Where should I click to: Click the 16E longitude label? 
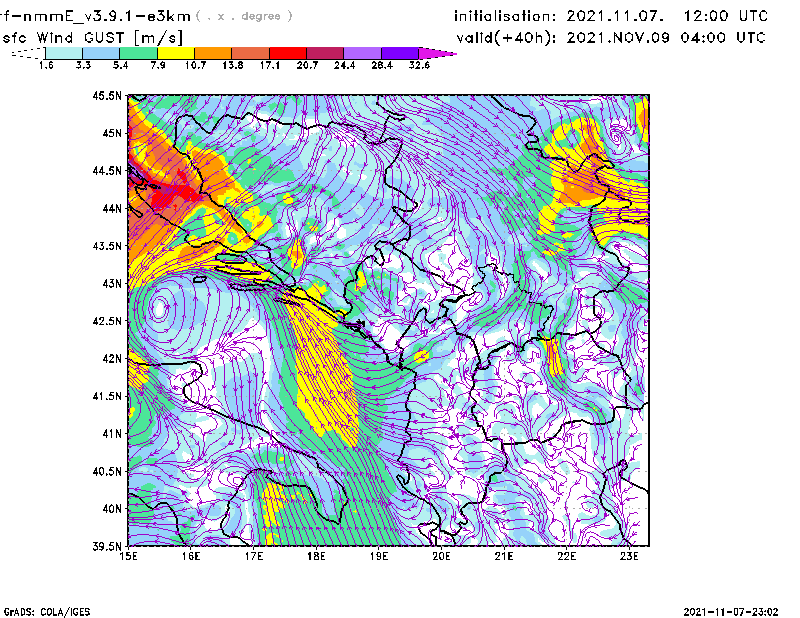click(191, 556)
